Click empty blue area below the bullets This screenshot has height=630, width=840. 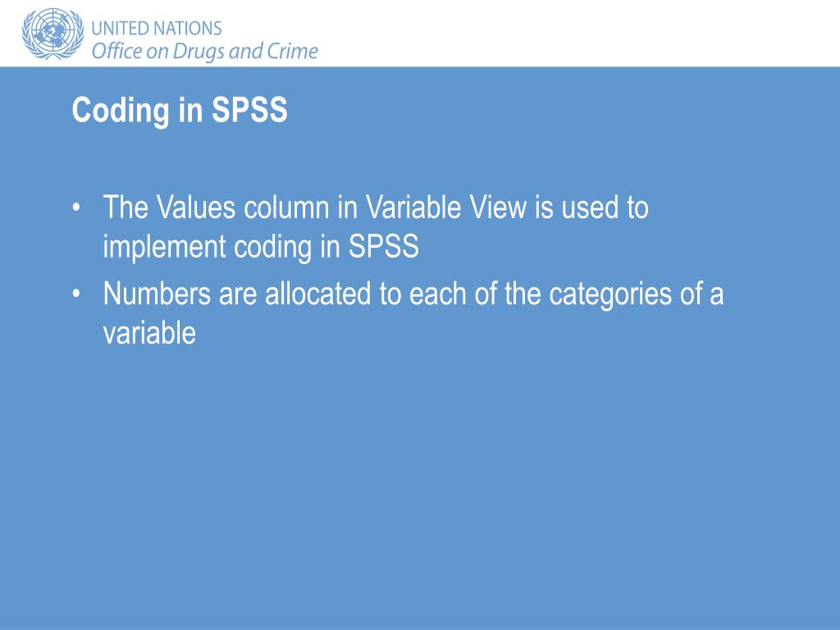tap(420, 482)
